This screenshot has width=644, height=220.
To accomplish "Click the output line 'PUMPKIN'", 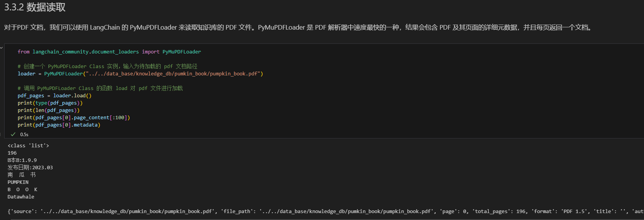I will coord(18,182).
